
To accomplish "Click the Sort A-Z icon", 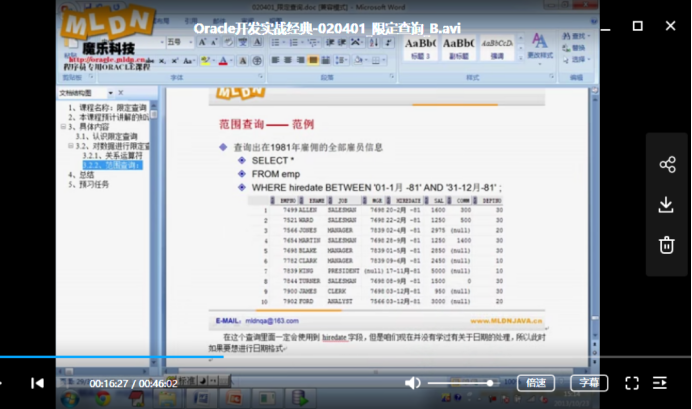I will coord(374,42).
